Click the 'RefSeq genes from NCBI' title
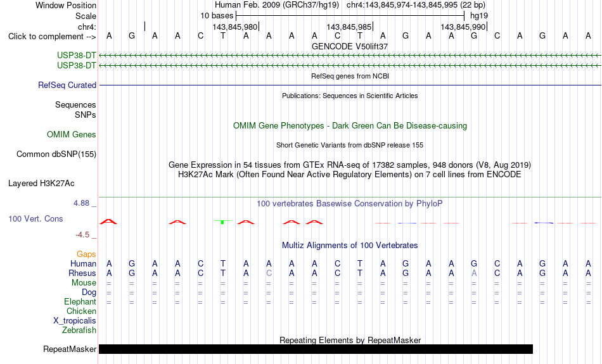 (x=350, y=76)
